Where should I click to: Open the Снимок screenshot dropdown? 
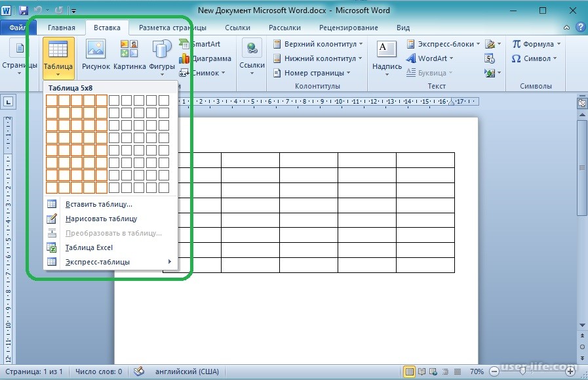pos(203,73)
